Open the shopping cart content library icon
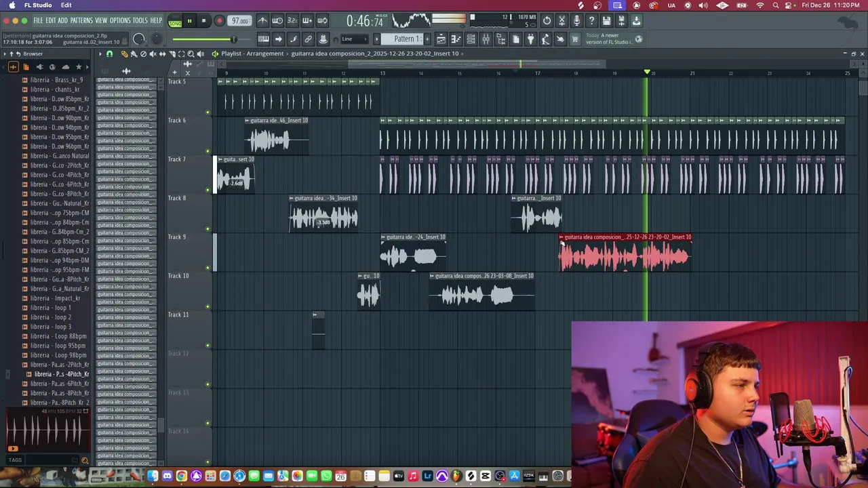 tap(574, 39)
